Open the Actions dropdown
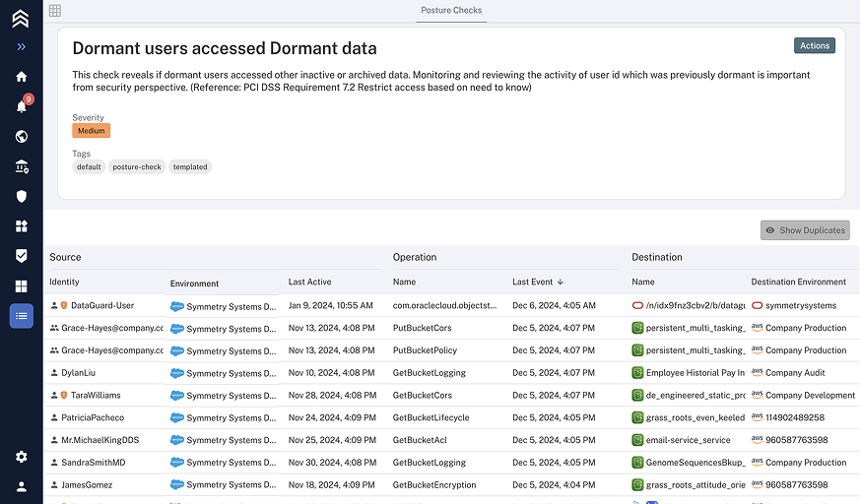Screen dimensions: 861x504 click(814, 45)
